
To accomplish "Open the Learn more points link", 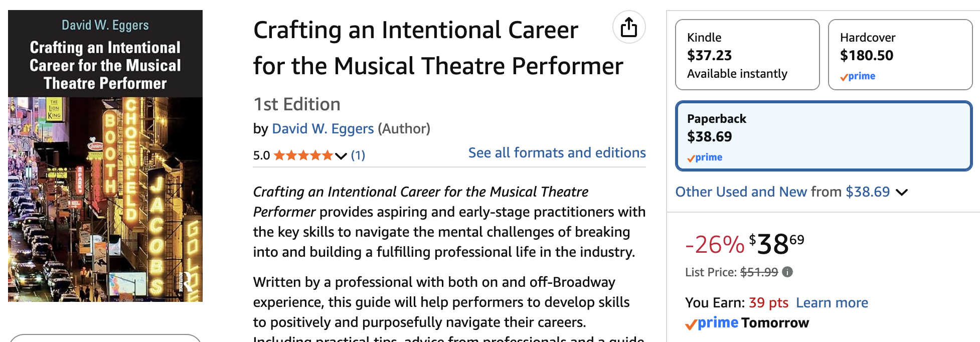I will tap(832, 303).
